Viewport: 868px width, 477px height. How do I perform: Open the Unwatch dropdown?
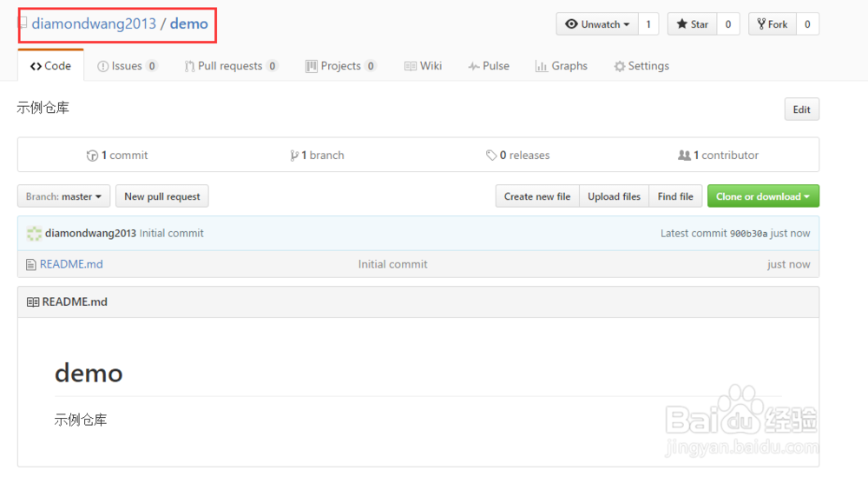[x=597, y=24]
